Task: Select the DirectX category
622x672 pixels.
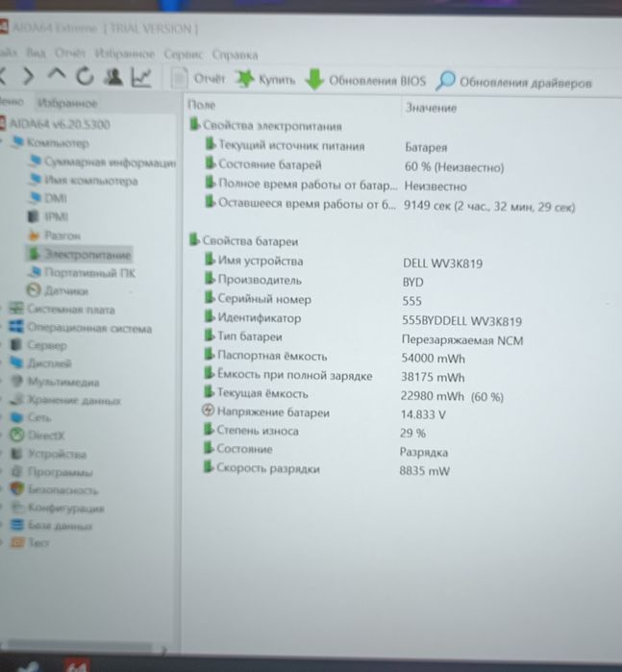Action: [37, 436]
